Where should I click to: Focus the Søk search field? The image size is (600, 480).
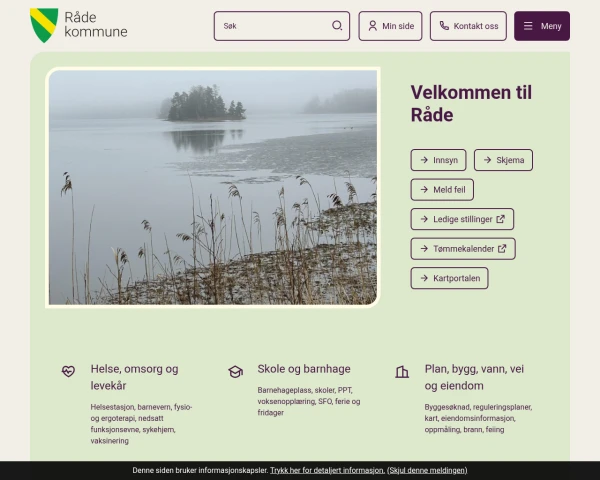tap(282, 26)
